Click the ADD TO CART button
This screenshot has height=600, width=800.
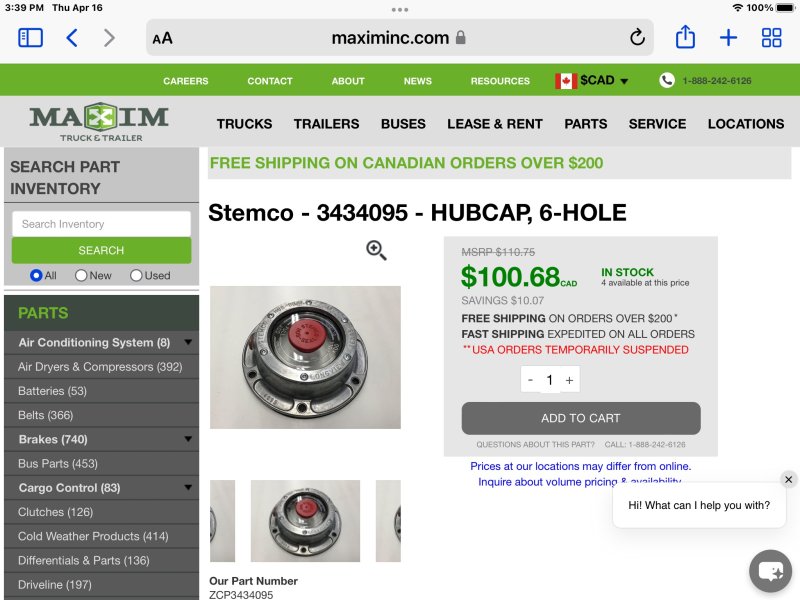pyautogui.click(x=581, y=418)
